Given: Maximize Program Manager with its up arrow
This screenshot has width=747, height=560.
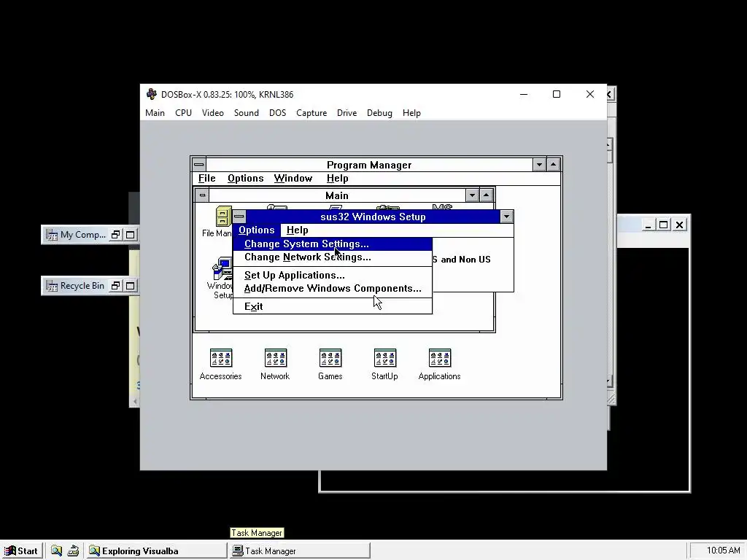Looking at the screenshot, I should tap(553, 165).
